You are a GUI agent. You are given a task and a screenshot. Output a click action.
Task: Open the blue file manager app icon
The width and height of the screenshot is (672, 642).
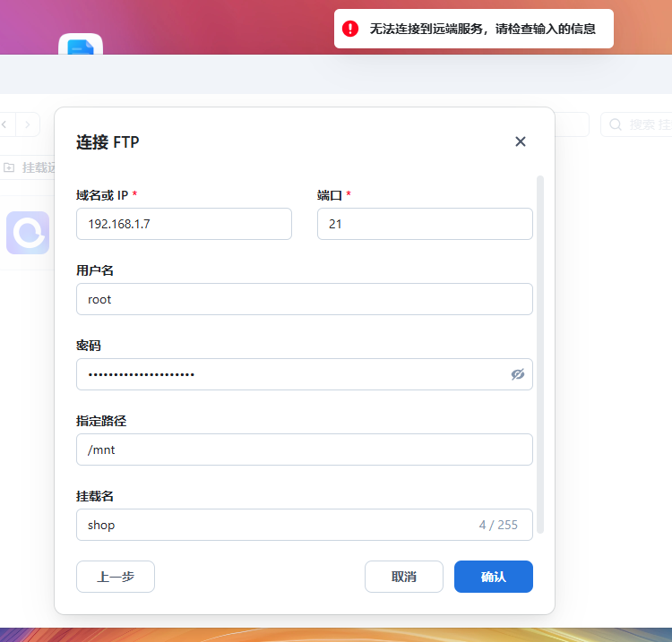tap(81, 45)
